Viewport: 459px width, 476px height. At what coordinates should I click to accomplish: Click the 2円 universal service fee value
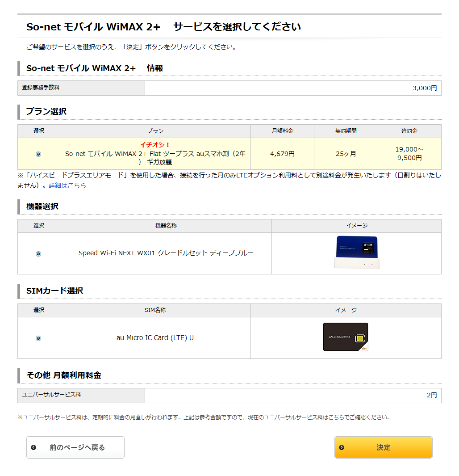(x=432, y=395)
